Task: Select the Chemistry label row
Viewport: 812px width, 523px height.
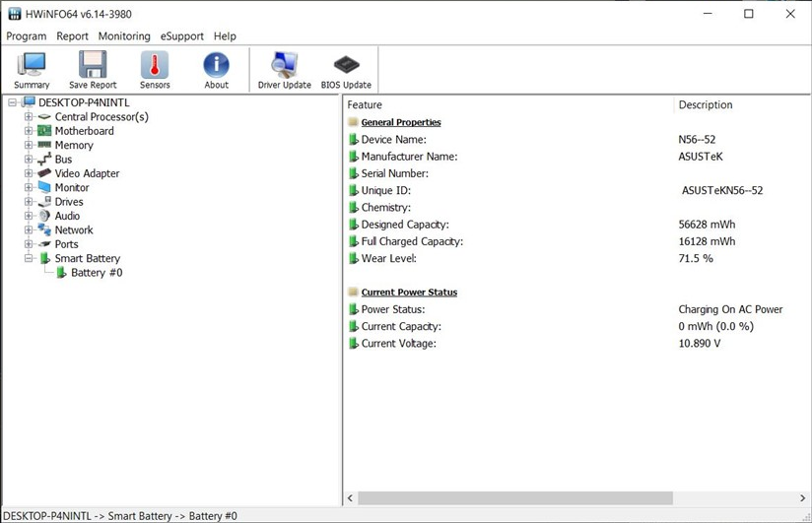Action: (386, 207)
